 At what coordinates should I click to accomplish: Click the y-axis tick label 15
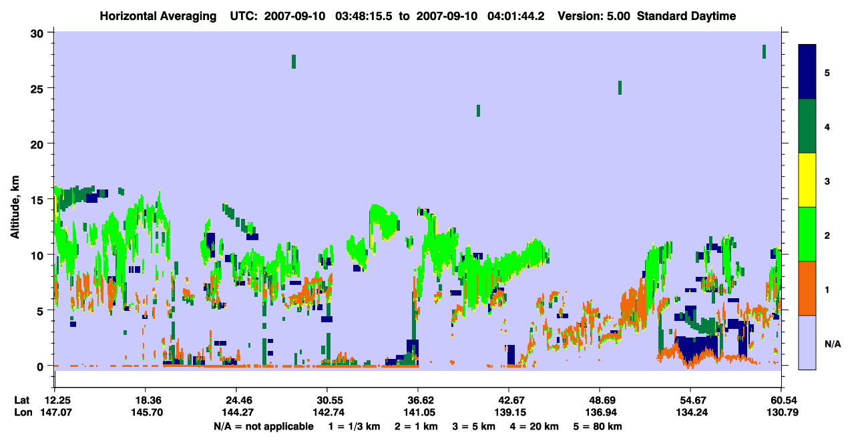tap(39, 199)
